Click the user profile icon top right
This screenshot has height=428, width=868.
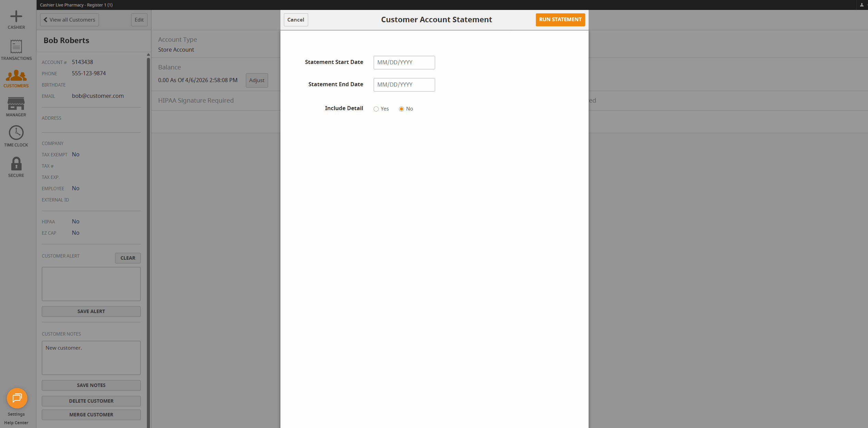click(x=861, y=5)
